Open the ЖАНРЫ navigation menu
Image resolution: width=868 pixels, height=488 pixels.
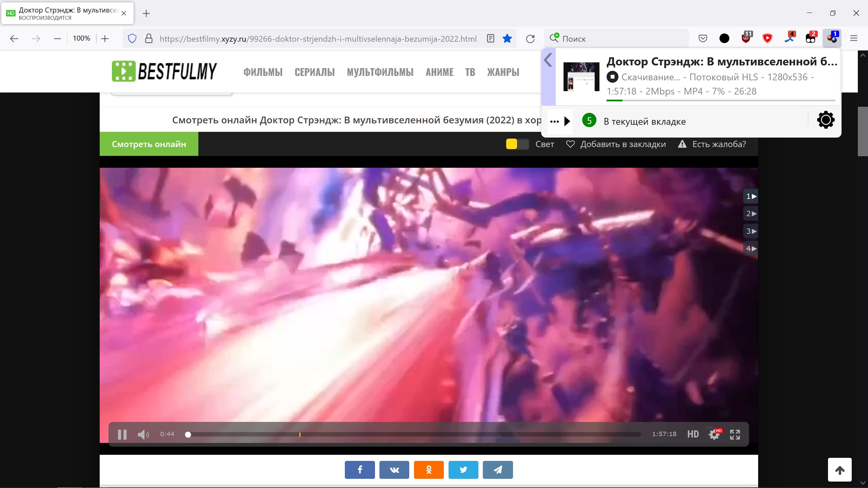[x=503, y=72]
